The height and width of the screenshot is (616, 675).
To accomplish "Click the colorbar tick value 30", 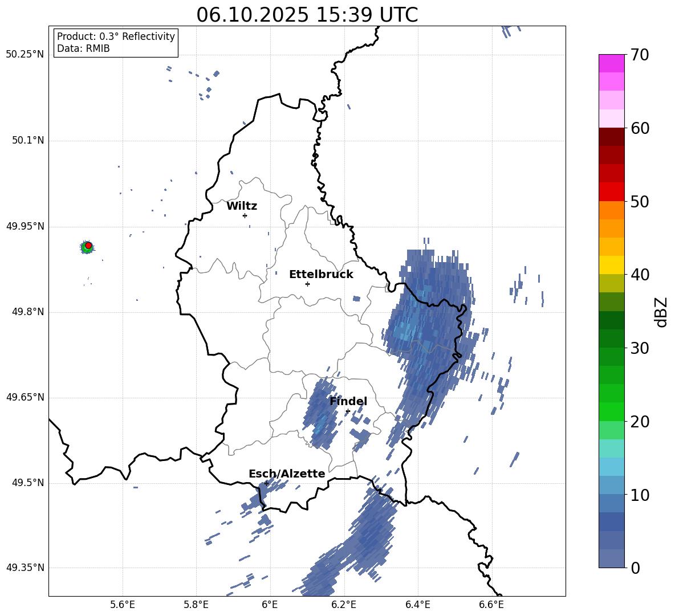I will 640,348.
